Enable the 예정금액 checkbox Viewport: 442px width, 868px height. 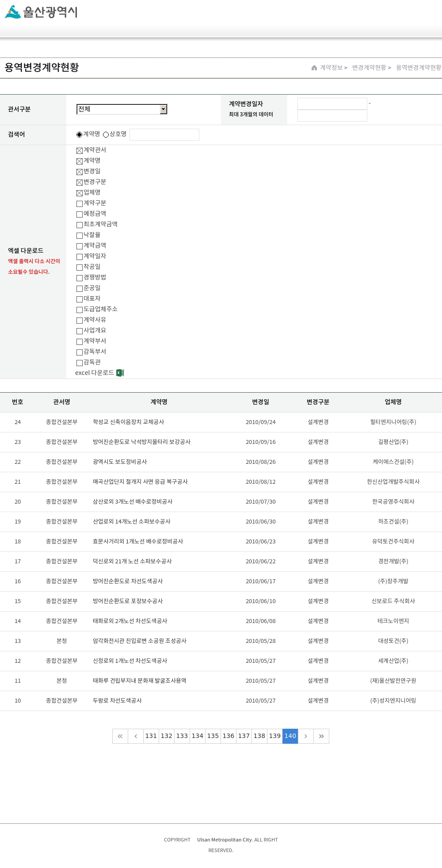(x=80, y=214)
